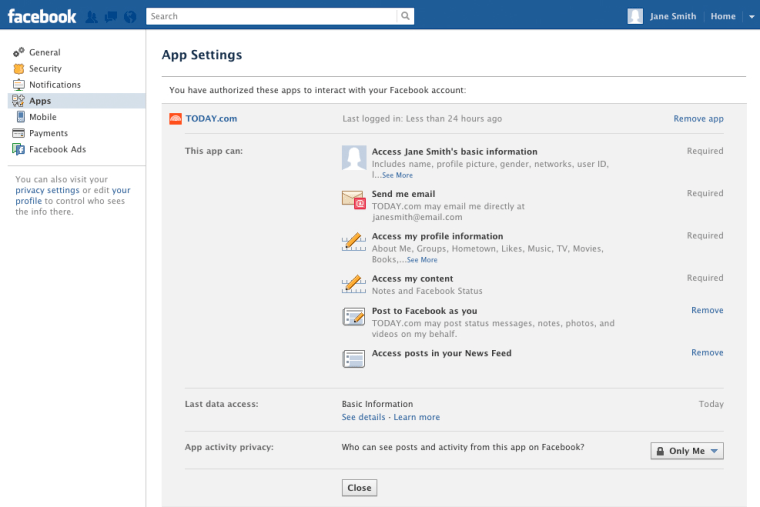
Task: Click Jane Smith's header profile picture
Action: (x=635, y=16)
